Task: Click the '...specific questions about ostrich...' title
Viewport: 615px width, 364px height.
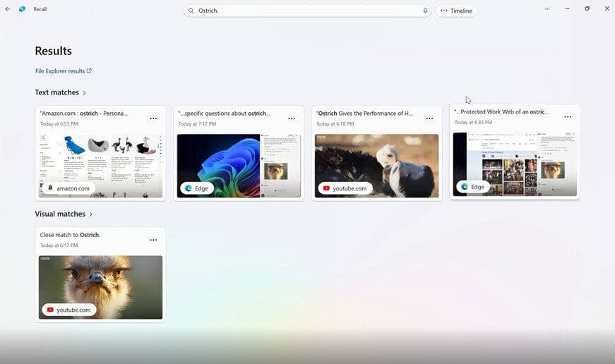Action: coord(224,114)
